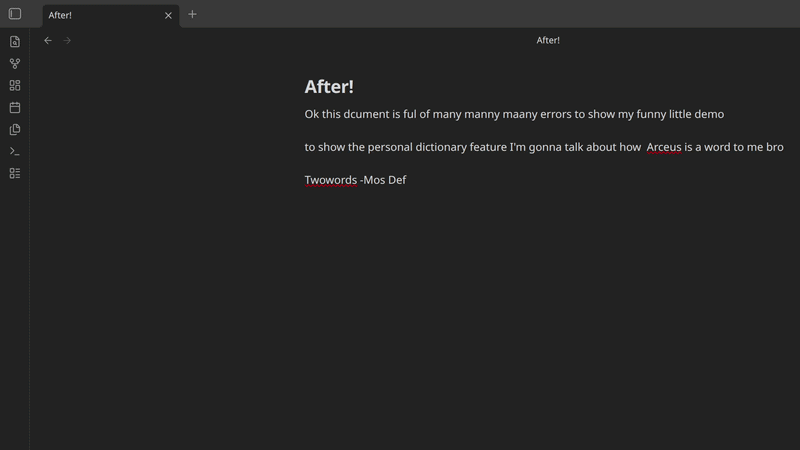
Task: Click the underlined word Twowords
Action: (331, 180)
